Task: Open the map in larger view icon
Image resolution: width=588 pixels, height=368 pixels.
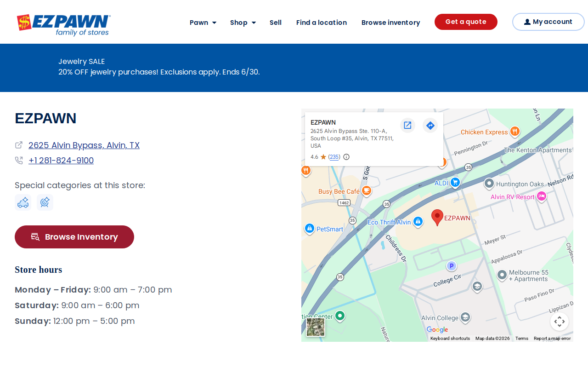Action: pos(407,125)
